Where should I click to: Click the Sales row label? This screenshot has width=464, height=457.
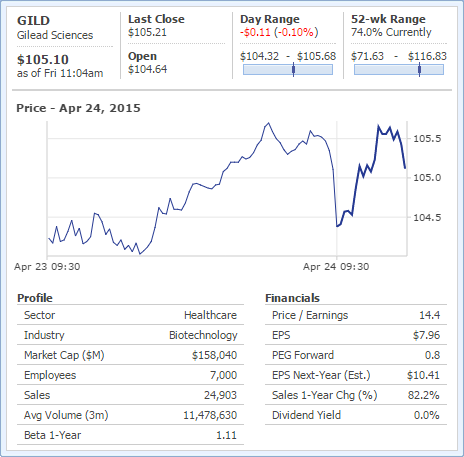coord(37,395)
